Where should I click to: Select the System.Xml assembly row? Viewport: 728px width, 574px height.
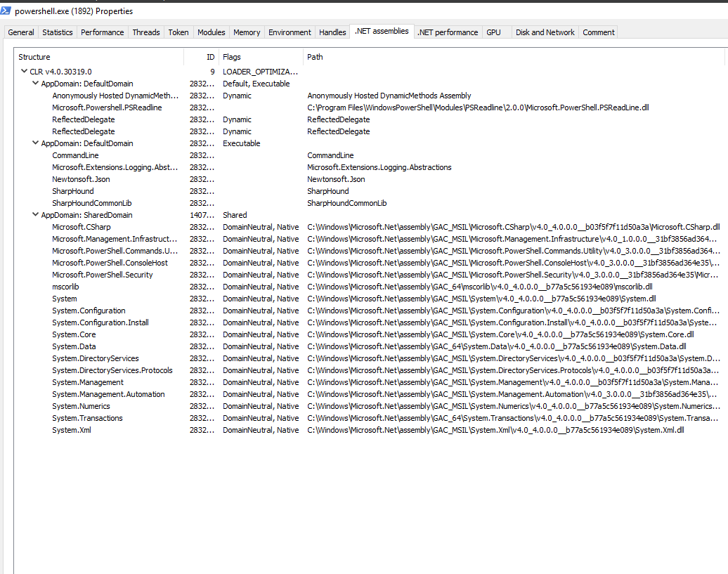click(71, 429)
